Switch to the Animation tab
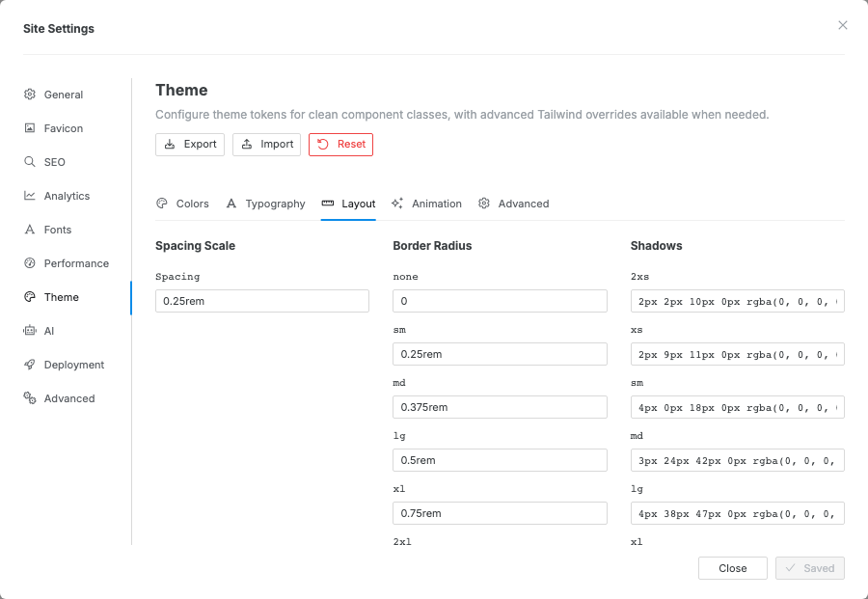 click(425, 204)
